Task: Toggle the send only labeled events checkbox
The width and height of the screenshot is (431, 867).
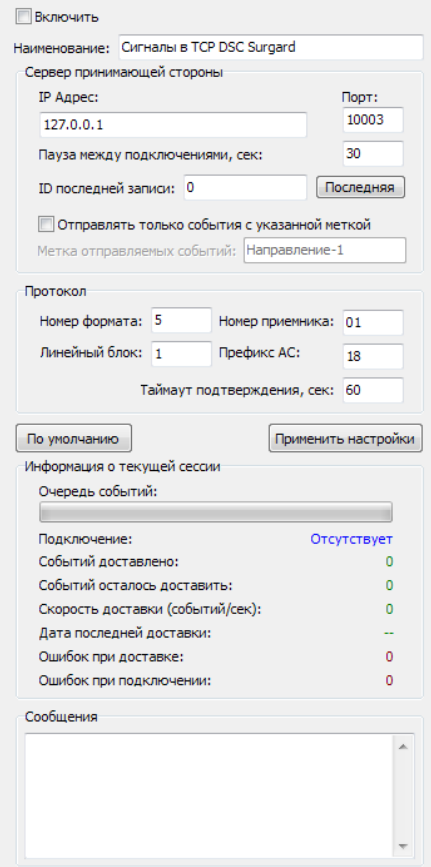Action: coord(46,224)
